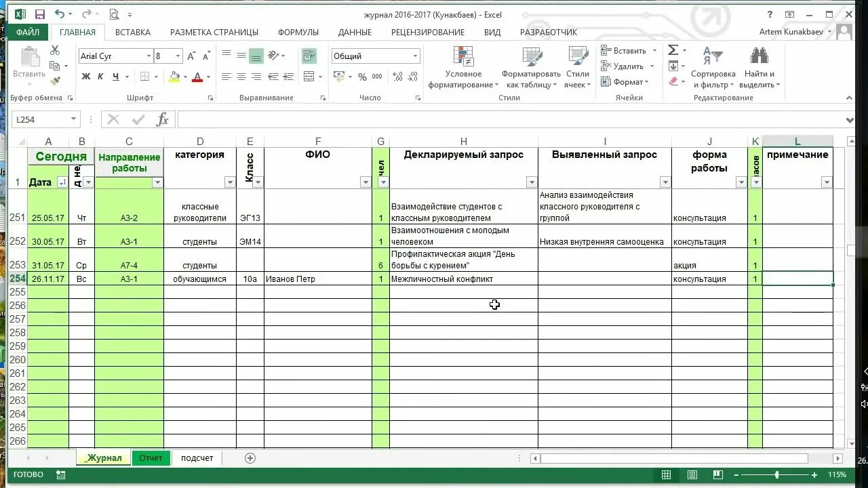Click the Name Box showing L254
The height and width of the screenshot is (488, 868).
click(47, 120)
